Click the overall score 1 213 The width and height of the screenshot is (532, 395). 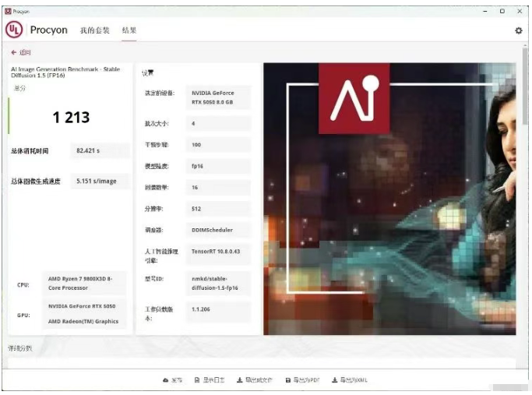(x=71, y=118)
